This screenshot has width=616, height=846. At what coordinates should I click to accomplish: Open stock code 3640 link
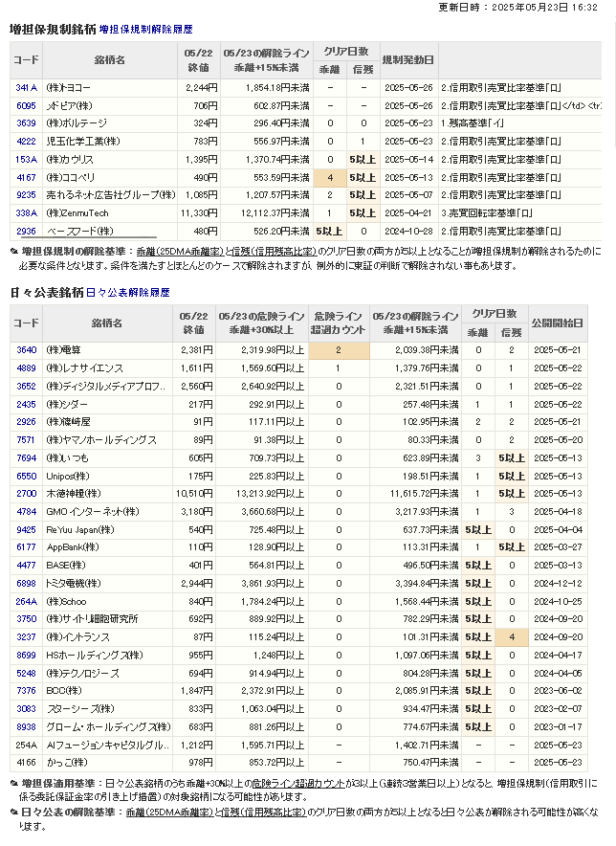click(26, 350)
